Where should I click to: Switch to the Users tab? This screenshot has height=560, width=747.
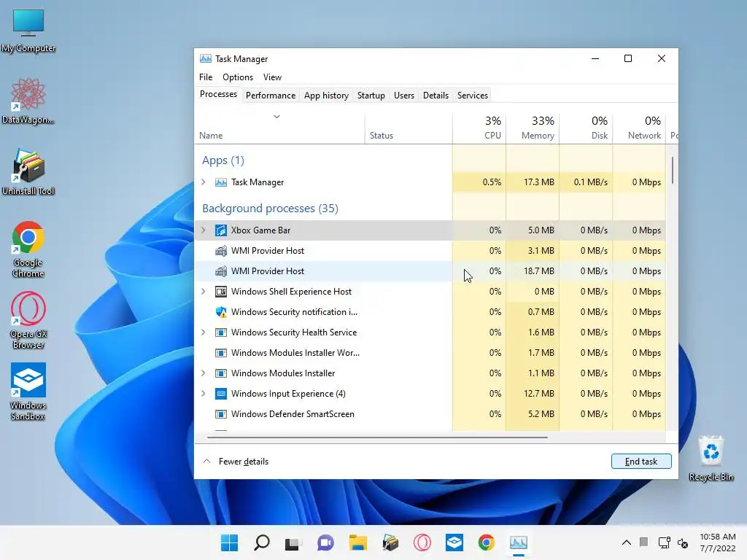404,96
